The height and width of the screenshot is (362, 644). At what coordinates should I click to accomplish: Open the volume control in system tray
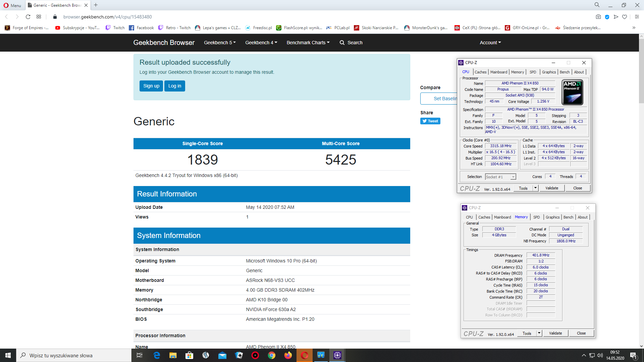600,355
